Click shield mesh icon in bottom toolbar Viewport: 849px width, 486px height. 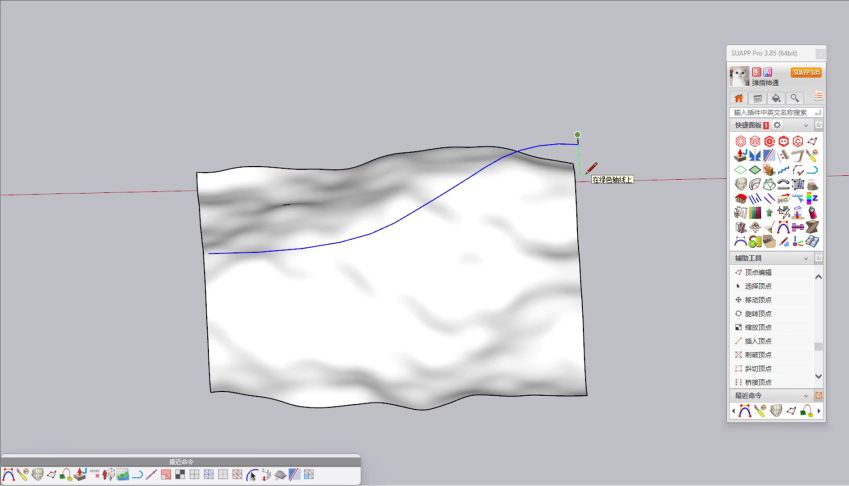[37, 475]
